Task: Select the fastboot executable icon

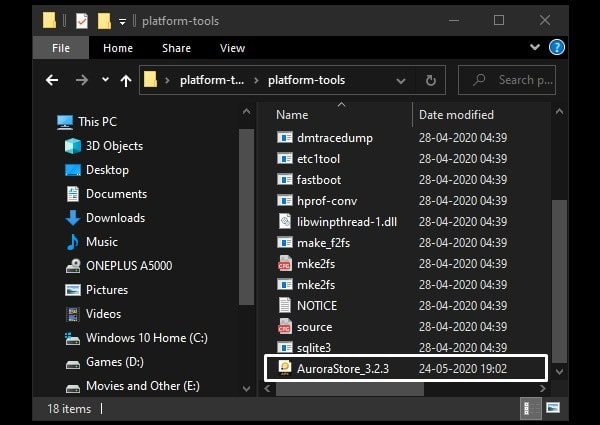Action: 285,180
